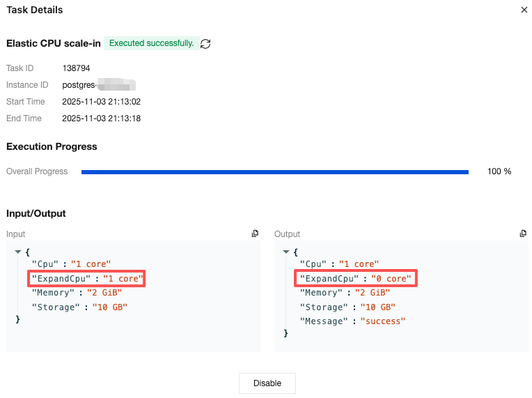Close the Task Details dialog
Image resolution: width=532 pixels, height=398 pixels.
(524, 10)
